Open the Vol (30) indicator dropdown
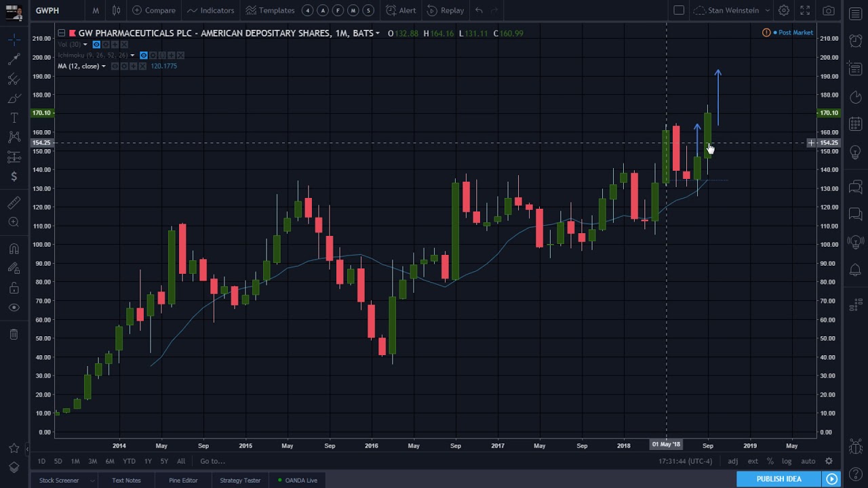Image resolution: width=868 pixels, height=488 pixels. coord(85,45)
